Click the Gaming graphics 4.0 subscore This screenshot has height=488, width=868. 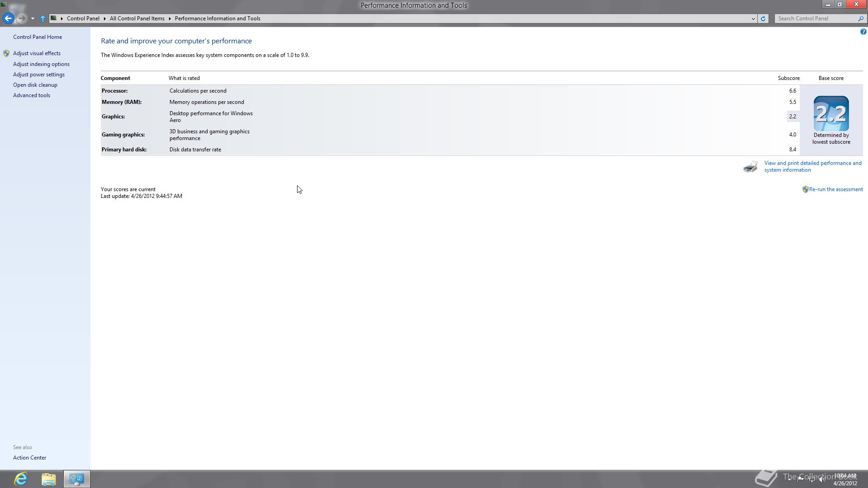(x=793, y=135)
